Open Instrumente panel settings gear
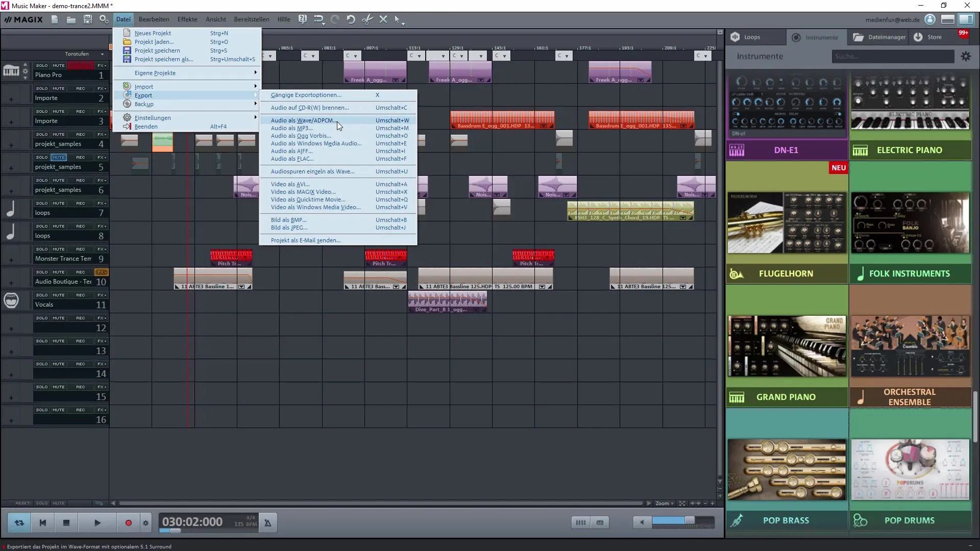 966,56
